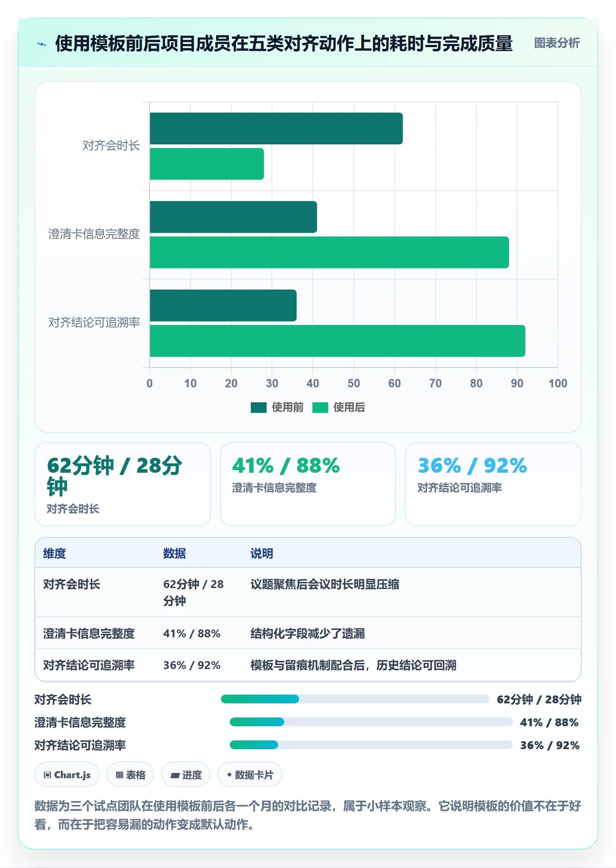Click the 表格 tag chip
This screenshot has height=868, width=616.
pos(130,775)
